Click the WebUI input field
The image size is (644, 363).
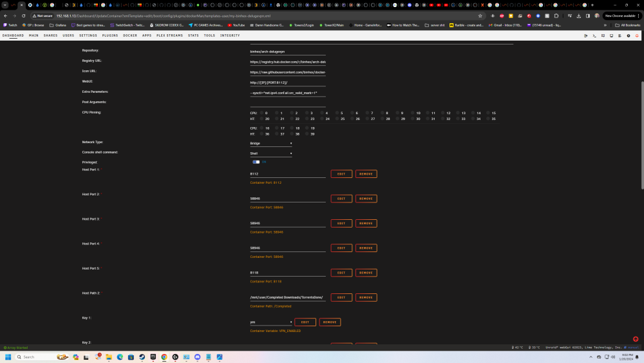[287, 83]
